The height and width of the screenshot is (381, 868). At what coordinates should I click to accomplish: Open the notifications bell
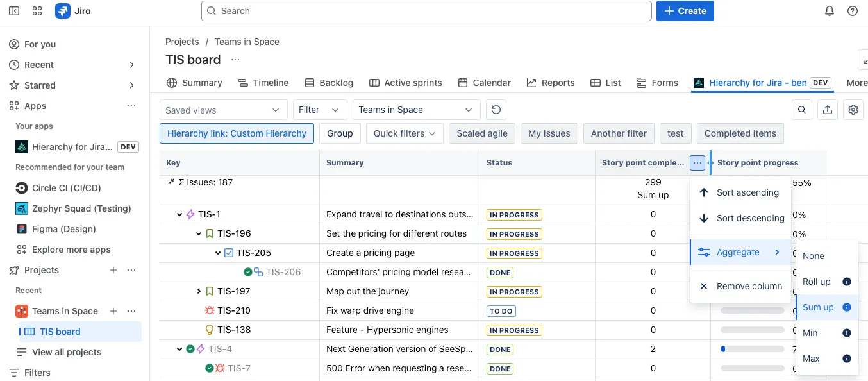click(830, 11)
